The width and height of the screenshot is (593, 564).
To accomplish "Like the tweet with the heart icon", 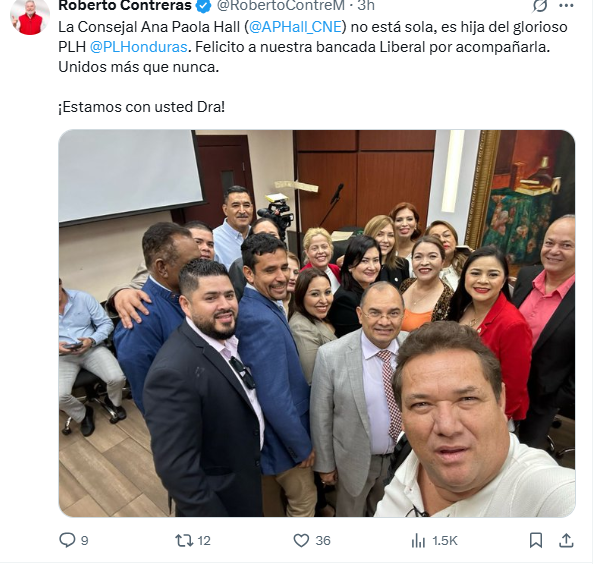I will (301, 540).
